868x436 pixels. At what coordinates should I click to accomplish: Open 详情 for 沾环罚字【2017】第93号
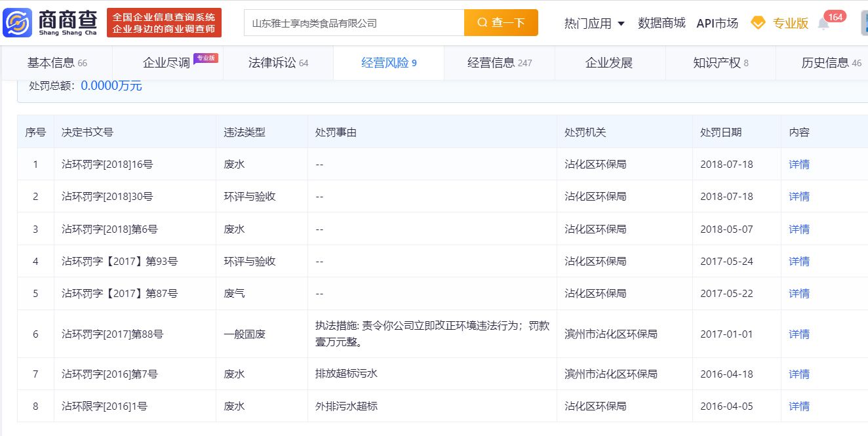tap(799, 261)
